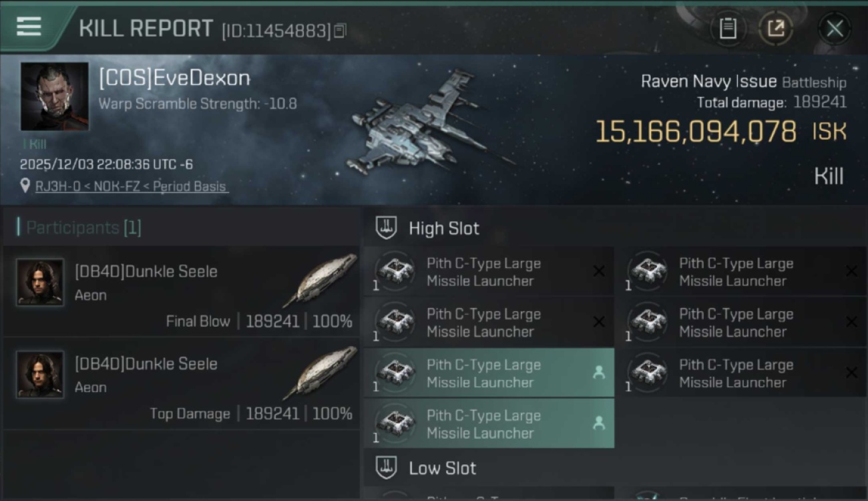Click the share export icon
This screenshot has height=501, width=868.
(x=776, y=29)
